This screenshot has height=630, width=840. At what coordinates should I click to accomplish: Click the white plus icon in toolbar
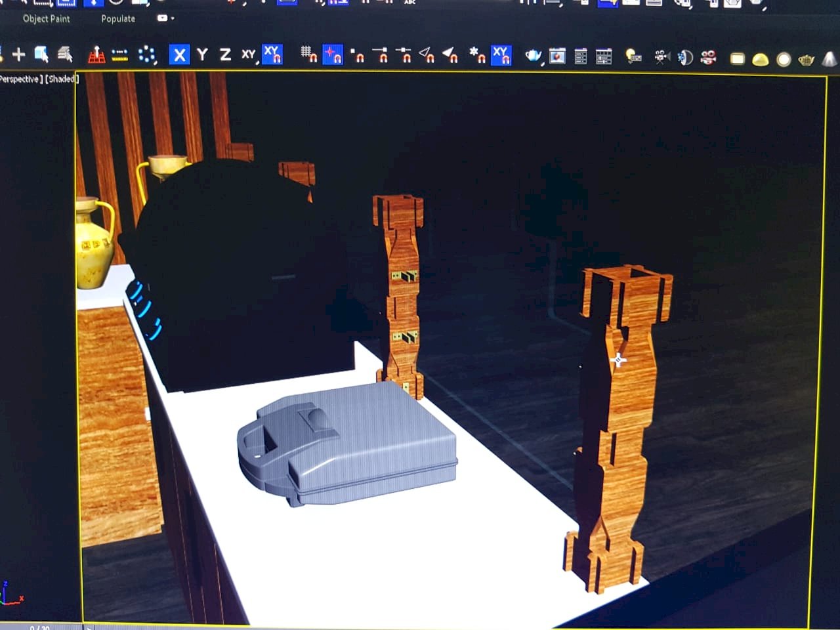[x=18, y=54]
